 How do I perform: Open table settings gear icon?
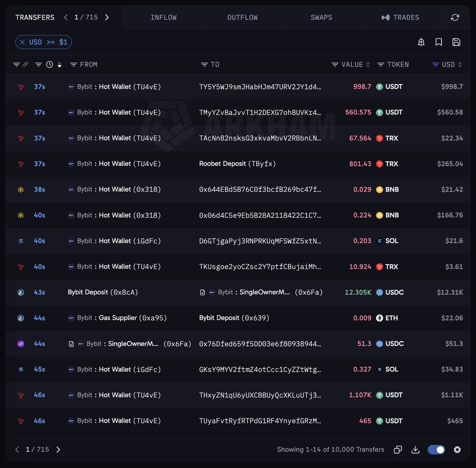point(457,449)
